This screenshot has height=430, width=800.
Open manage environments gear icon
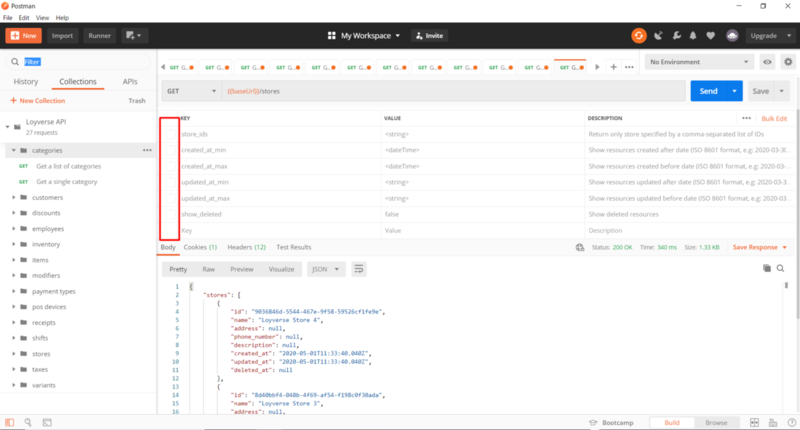click(788, 62)
